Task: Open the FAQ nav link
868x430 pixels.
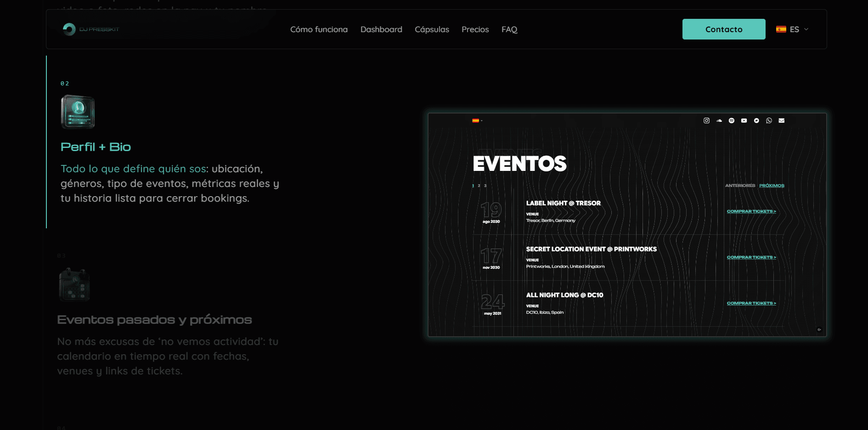Action: pos(509,29)
